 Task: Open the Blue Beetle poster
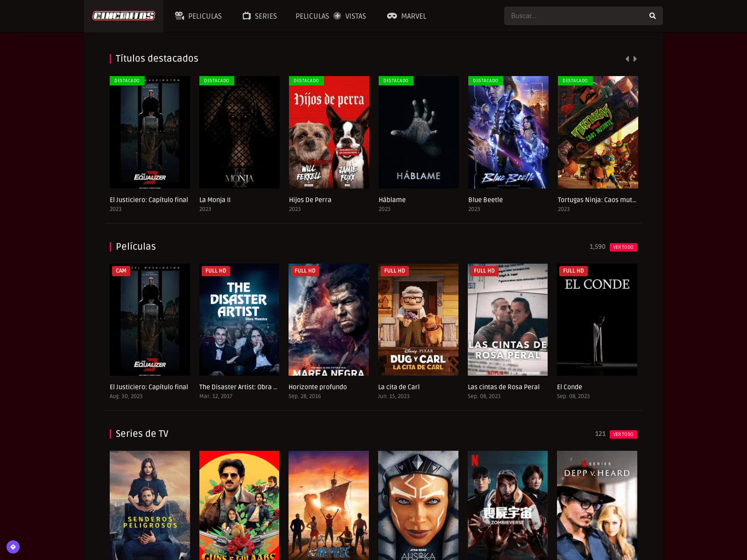coord(508,133)
